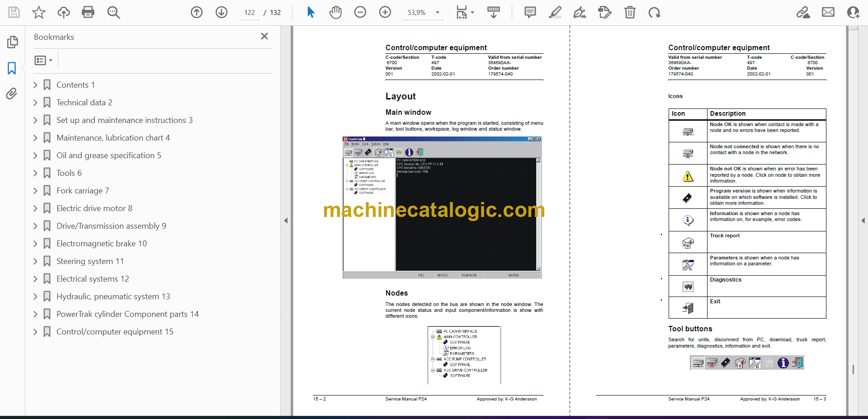
Task: Open the bookmark options menu dropdown
Action: [43, 60]
